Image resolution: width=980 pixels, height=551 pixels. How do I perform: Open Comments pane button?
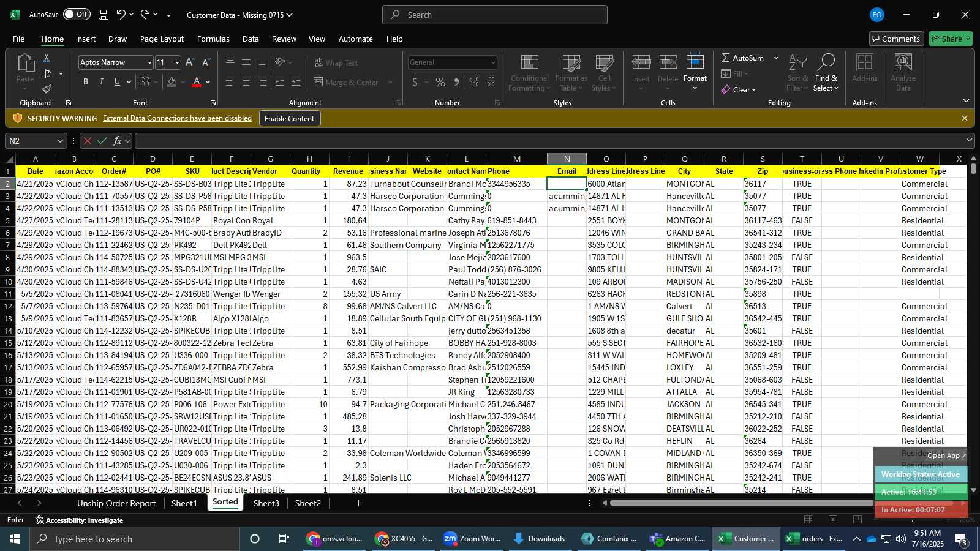click(895, 39)
